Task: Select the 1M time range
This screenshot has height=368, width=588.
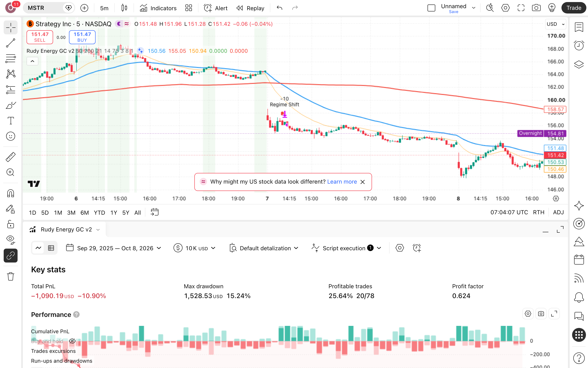Action: [x=58, y=212]
